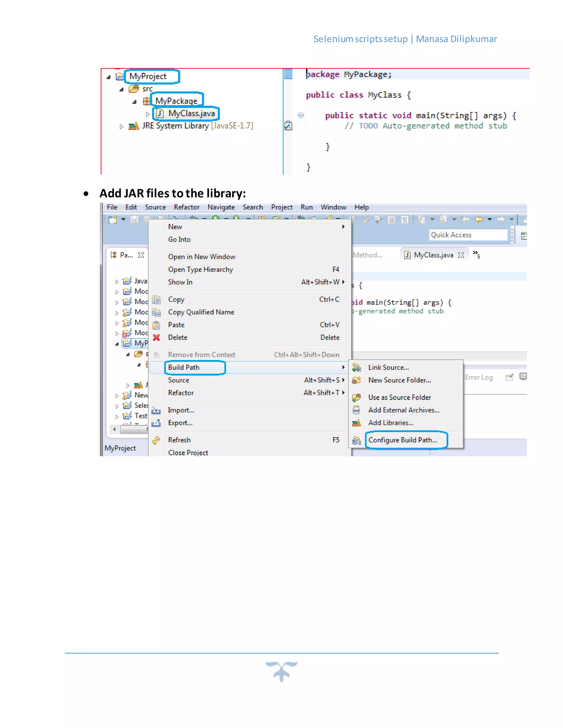The image size is (563, 728).
Task: Select Open Type Hierarchy
Action: 250,269
